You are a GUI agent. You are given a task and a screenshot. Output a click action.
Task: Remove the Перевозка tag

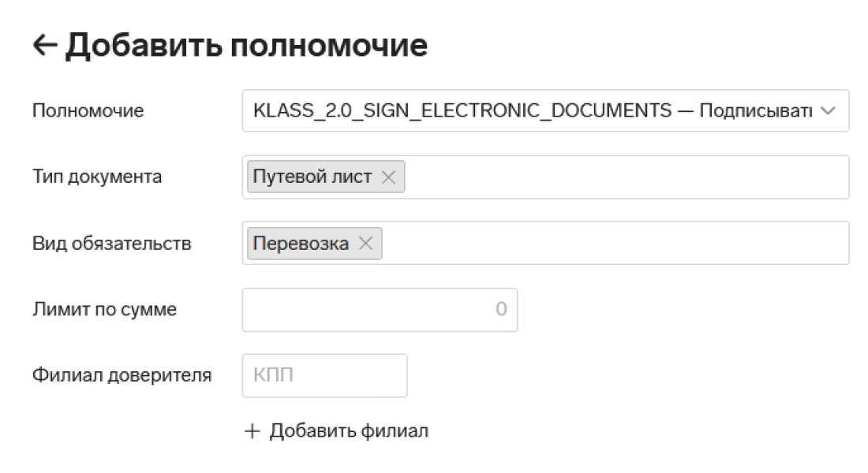(x=365, y=244)
